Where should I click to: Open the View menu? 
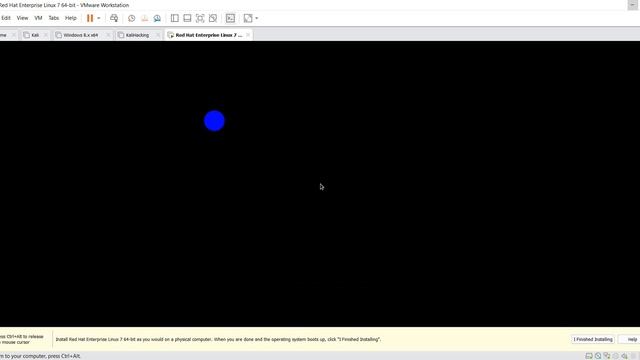coord(22,18)
